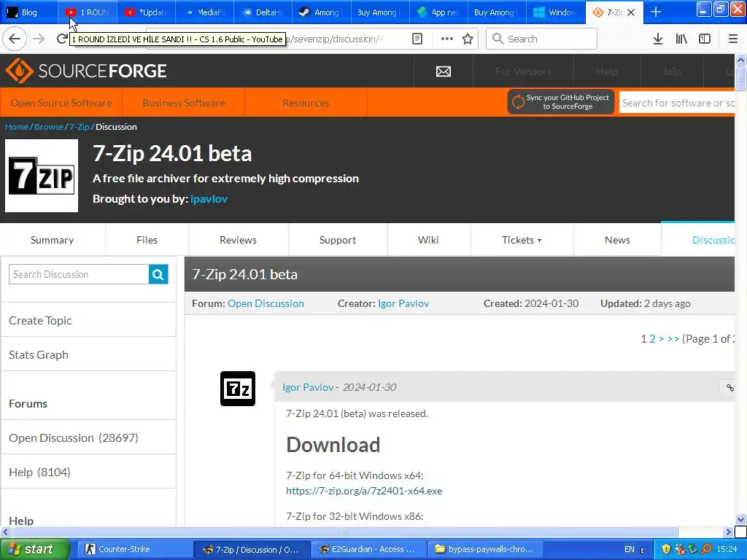747x560 pixels.
Task: Switch to the Windows browser tab
Action: pyautogui.click(x=556, y=12)
